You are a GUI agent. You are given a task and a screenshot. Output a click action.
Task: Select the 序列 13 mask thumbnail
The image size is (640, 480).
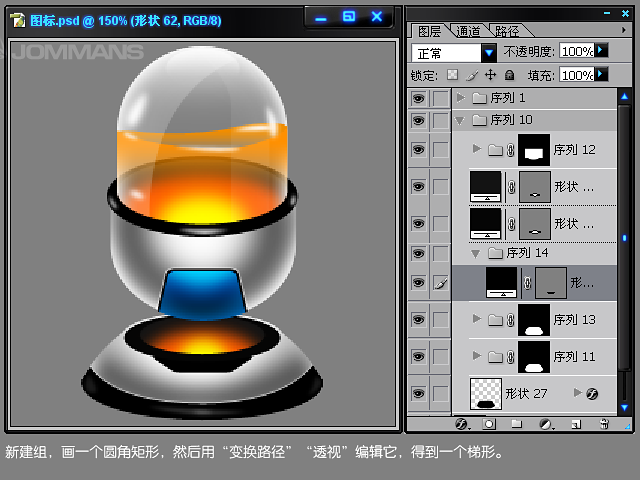[x=534, y=320]
